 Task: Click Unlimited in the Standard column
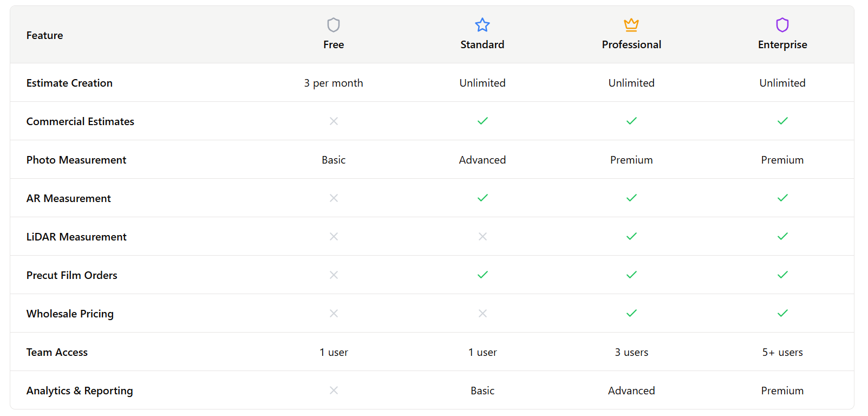click(482, 83)
